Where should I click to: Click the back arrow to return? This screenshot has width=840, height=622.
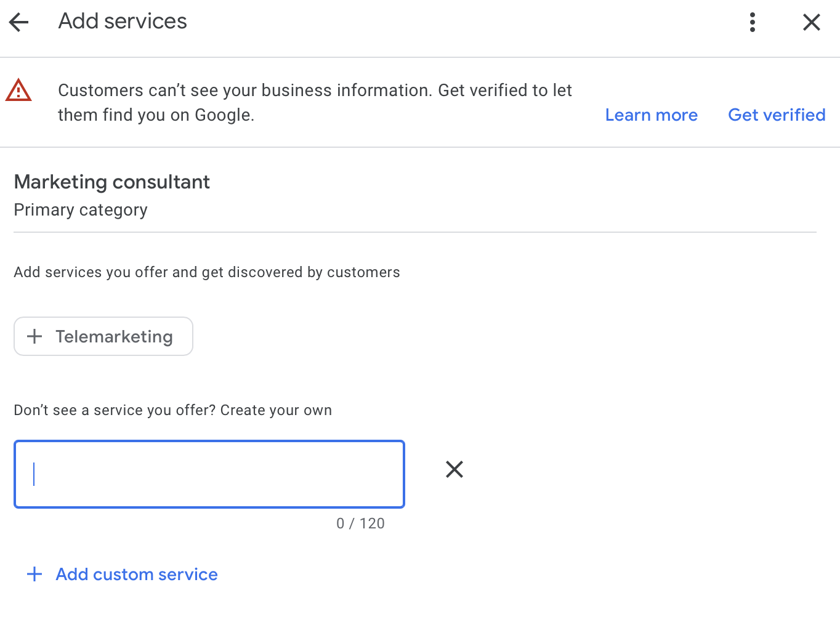(x=18, y=22)
